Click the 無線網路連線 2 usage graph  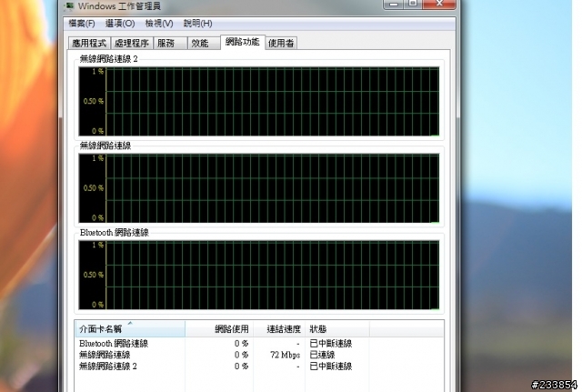click(258, 101)
